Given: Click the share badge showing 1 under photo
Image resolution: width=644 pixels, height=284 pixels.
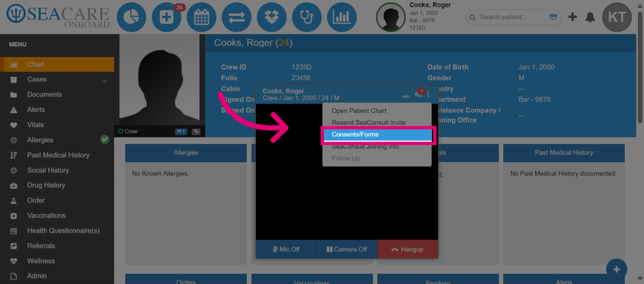Looking at the screenshot, I should coord(181,132).
